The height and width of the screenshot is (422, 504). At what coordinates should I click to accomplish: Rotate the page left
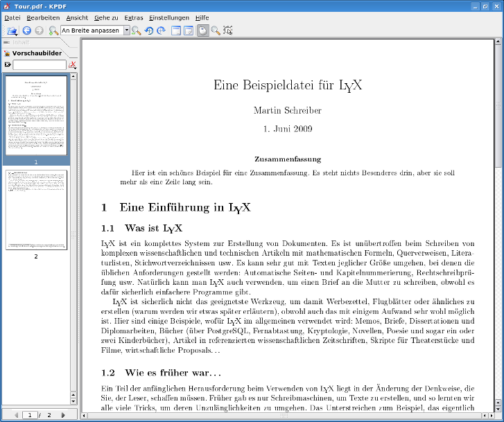[x=149, y=30]
